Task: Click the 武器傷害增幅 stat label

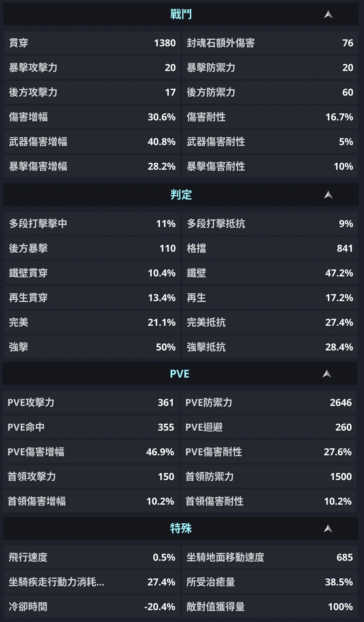Action: (38, 142)
